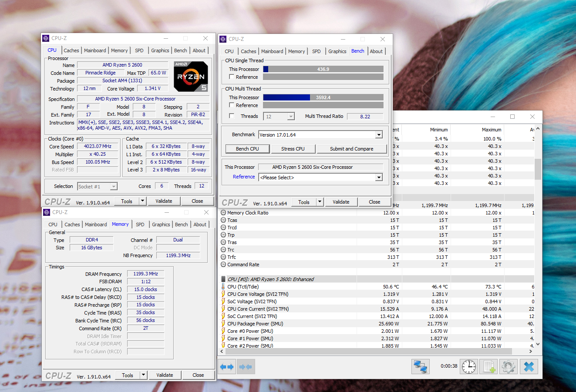Click the lightning icon for Core #0 Power
This screenshot has width=576, height=392.
coord(223,331)
